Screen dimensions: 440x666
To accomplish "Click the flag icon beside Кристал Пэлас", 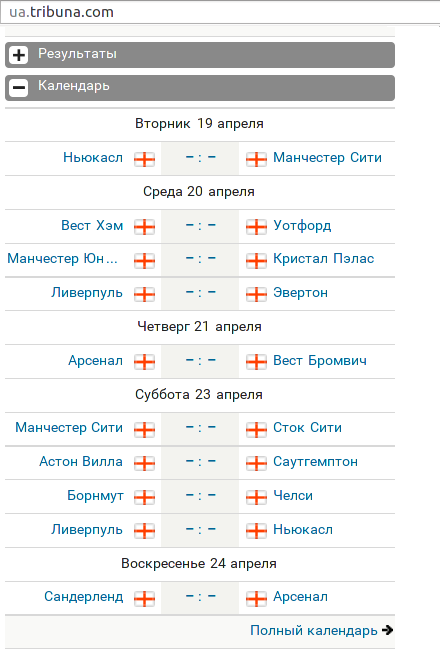I will [x=257, y=260].
